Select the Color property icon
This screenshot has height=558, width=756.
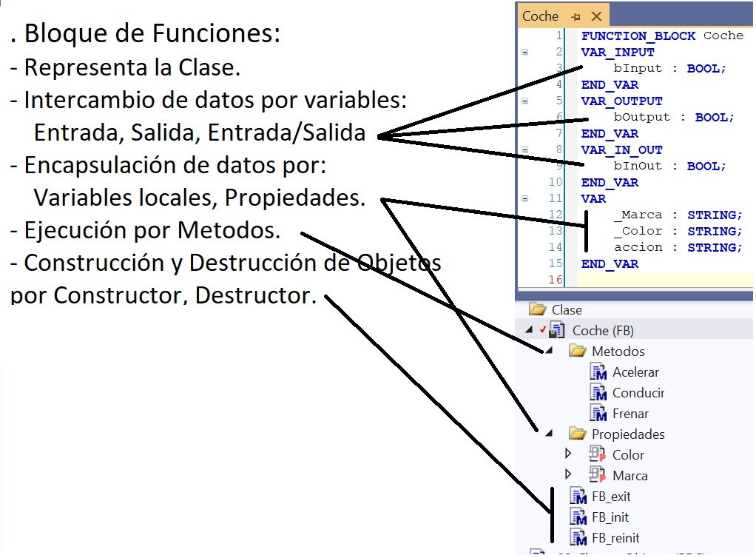(x=597, y=454)
